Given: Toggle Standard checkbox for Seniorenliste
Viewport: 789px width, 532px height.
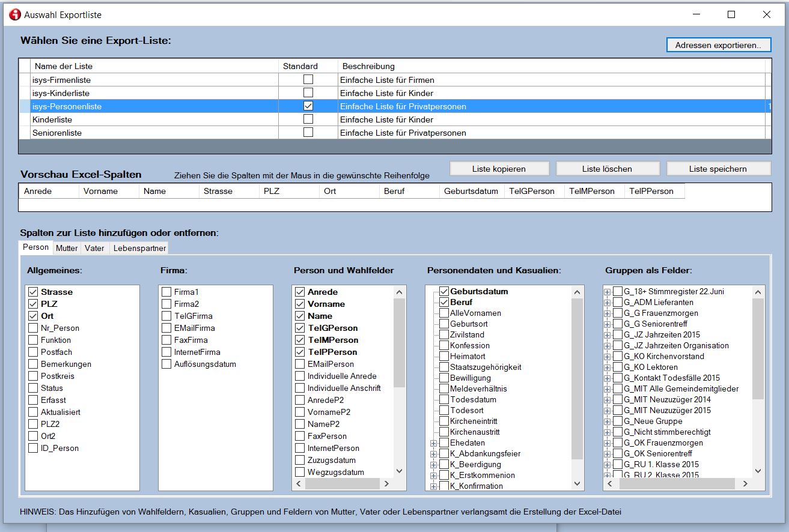Looking at the screenshot, I should point(308,132).
